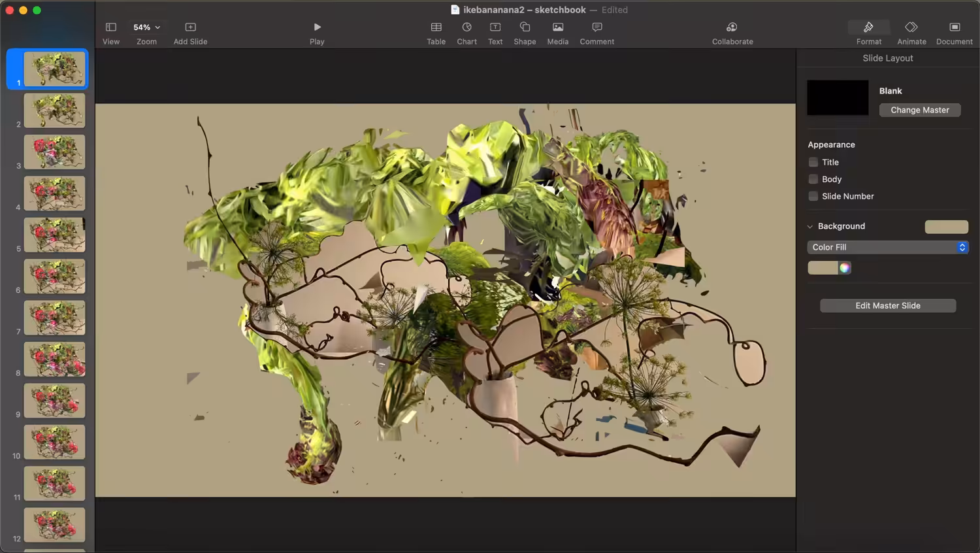The image size is (980, 553).
Task: Open the Chart insertion icon
Action: [466, 27]
